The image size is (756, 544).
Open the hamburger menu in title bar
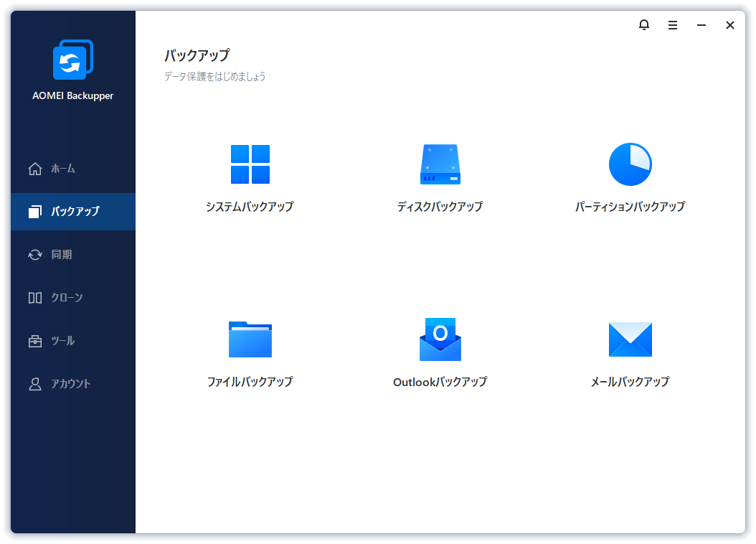pyautogui.click(x=673, y=25)
